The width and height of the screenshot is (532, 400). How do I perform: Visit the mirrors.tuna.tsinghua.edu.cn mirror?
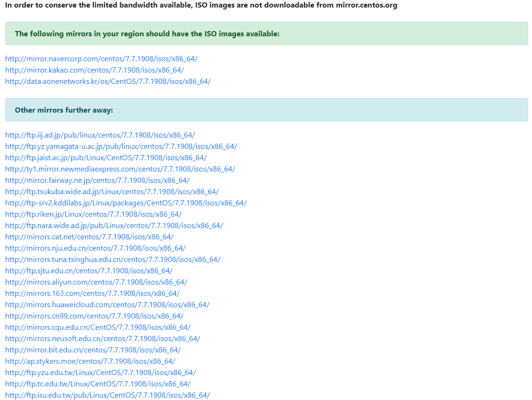click(113, 260)
